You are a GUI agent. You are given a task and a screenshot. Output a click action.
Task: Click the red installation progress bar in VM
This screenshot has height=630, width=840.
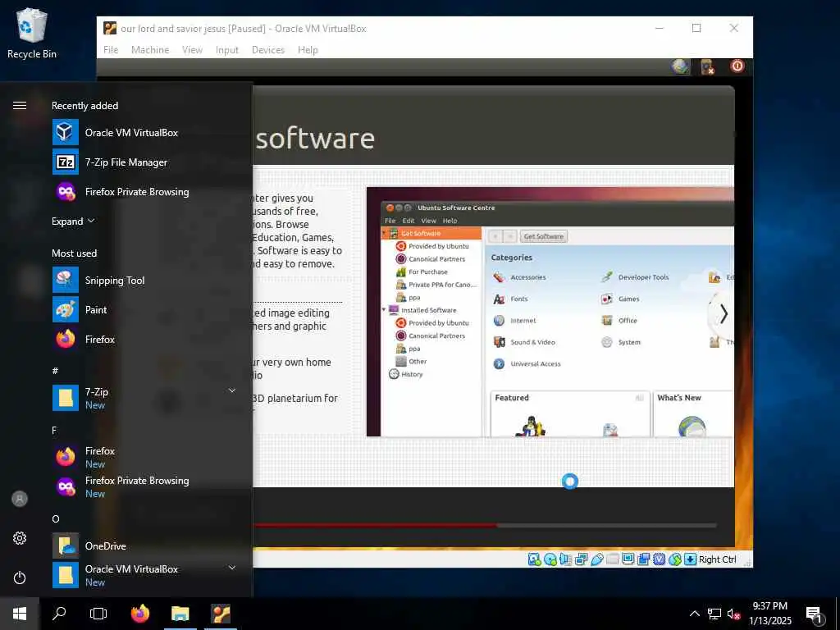pos(375,526)
